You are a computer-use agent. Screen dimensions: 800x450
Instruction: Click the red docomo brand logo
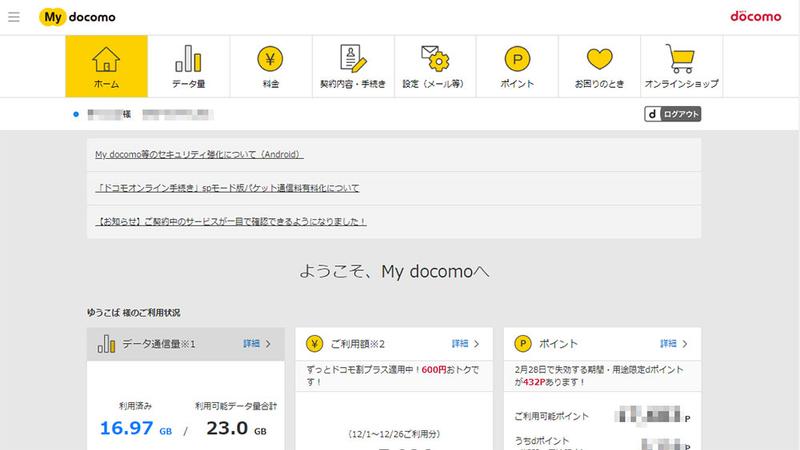coord(756,16)
